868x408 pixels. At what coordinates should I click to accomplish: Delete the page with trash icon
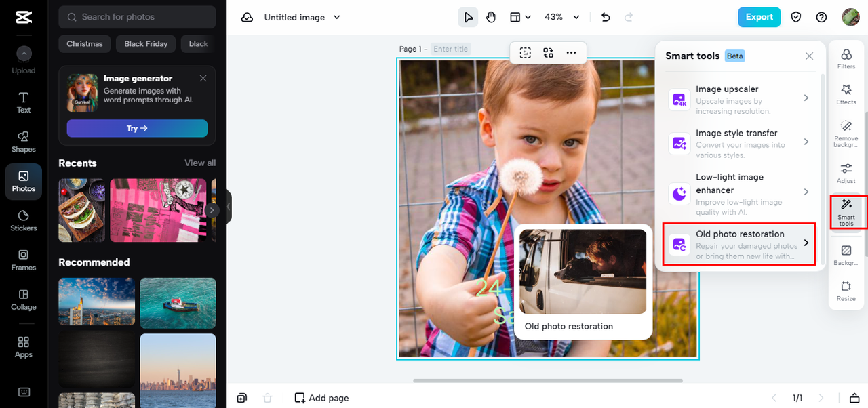[x=267, y=398]
